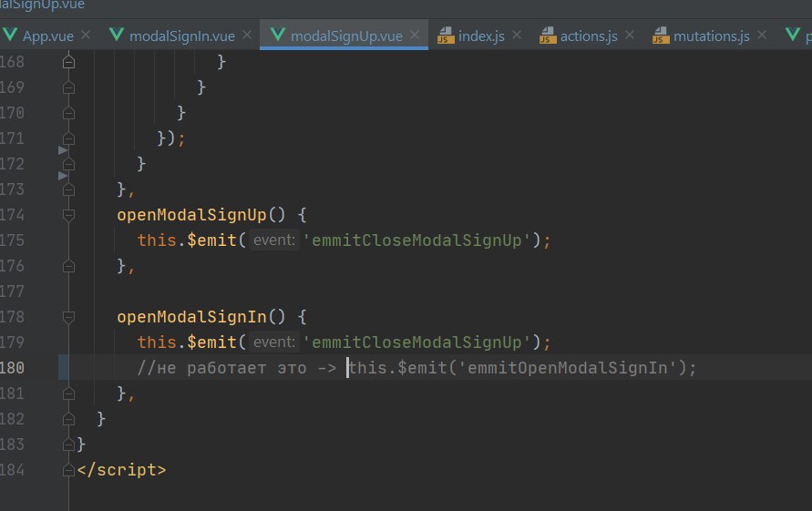Click fold end marker at line 169

coord(68,87)
